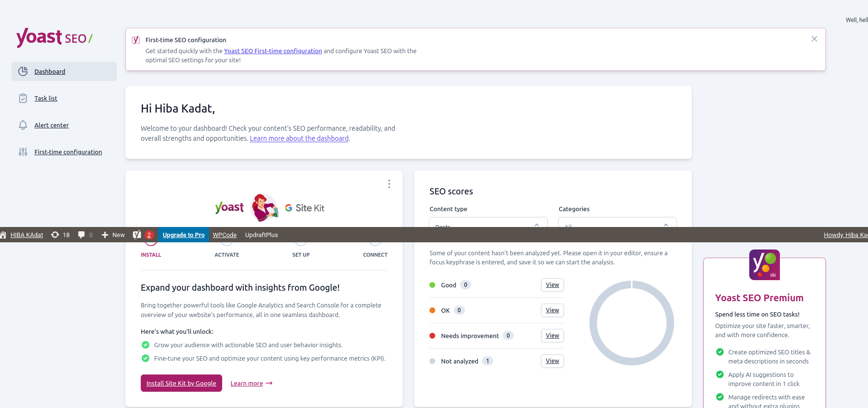Click checkmark beside Grow your audience
The width and height of the screenshot is (868, 408).
point(146,345)
